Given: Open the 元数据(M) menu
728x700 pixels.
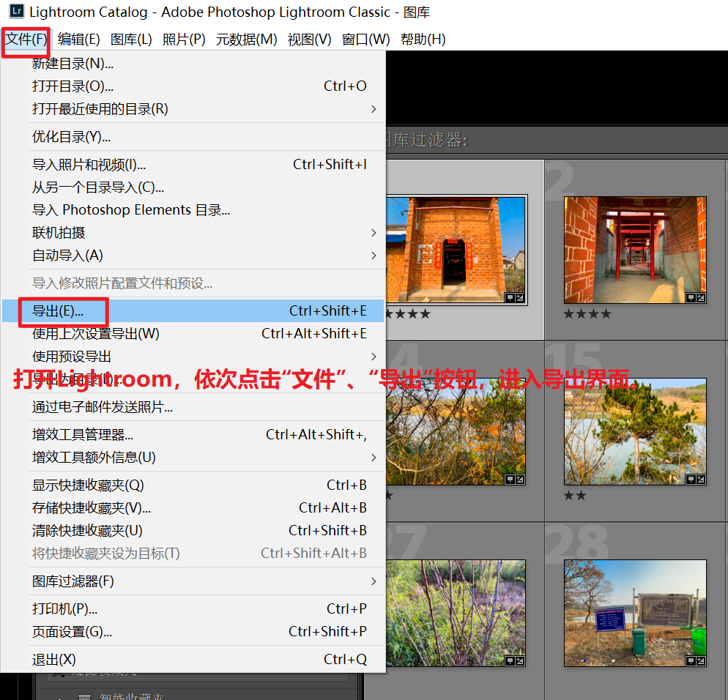Looking at the screenshot, I should click(x=247, y=40).
